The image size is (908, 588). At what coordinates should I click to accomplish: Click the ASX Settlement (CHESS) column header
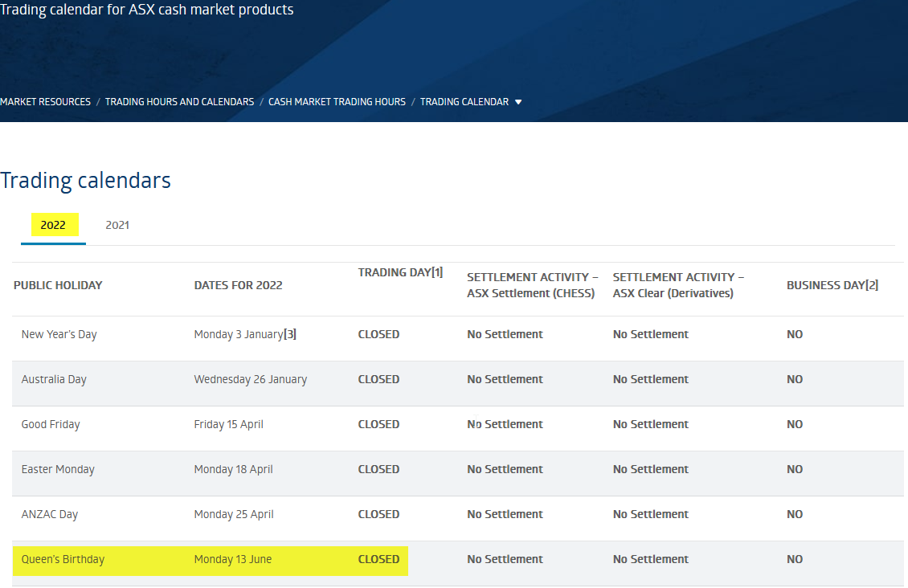coord(532,285)
